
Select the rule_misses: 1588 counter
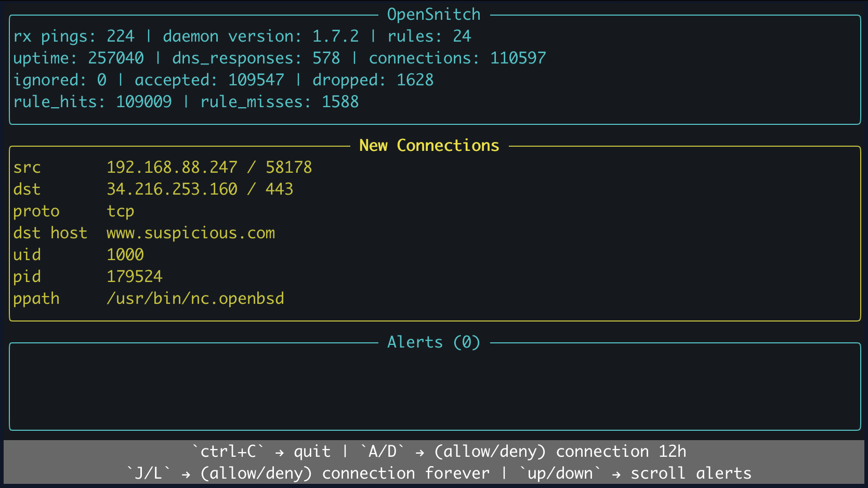point(279,101)
